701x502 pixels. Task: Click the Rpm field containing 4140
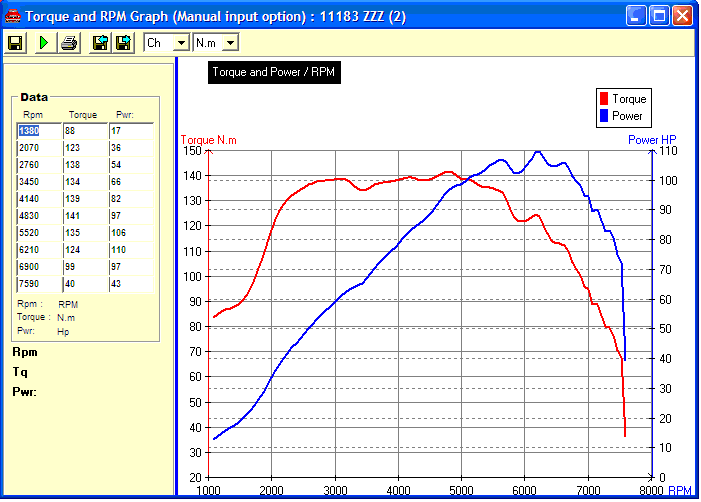38,199
